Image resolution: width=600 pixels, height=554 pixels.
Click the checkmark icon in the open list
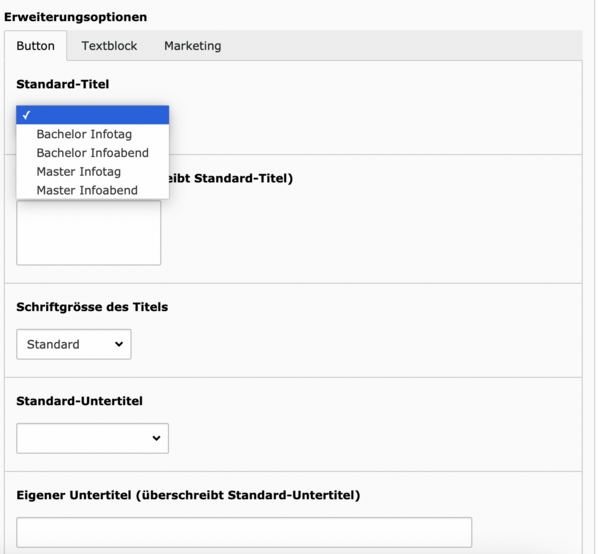(26, 115)
